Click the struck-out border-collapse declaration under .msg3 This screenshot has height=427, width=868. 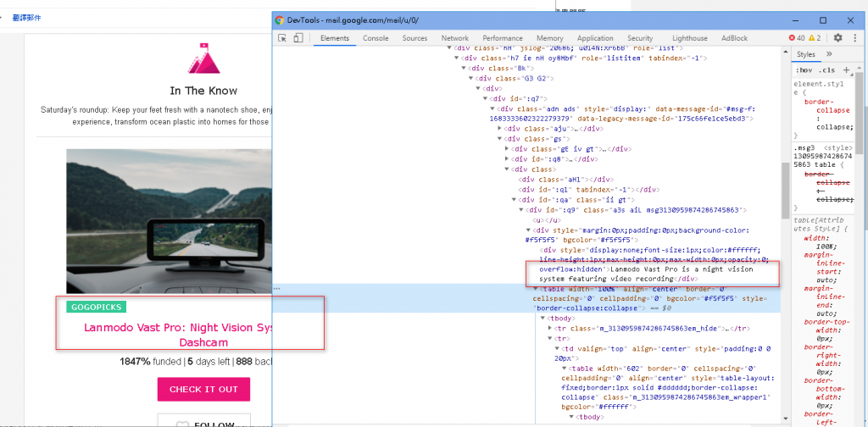(x=827, y=186)
